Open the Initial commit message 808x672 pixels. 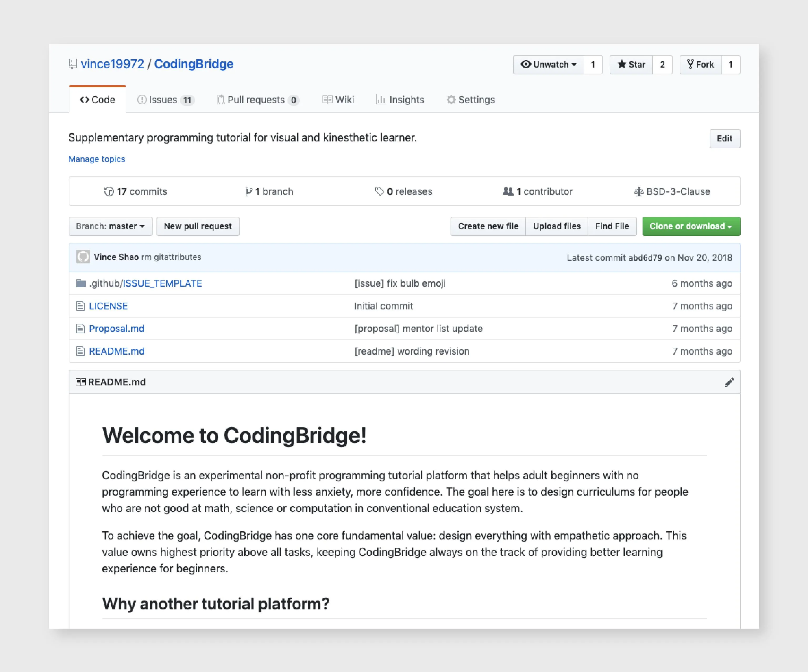383,306
